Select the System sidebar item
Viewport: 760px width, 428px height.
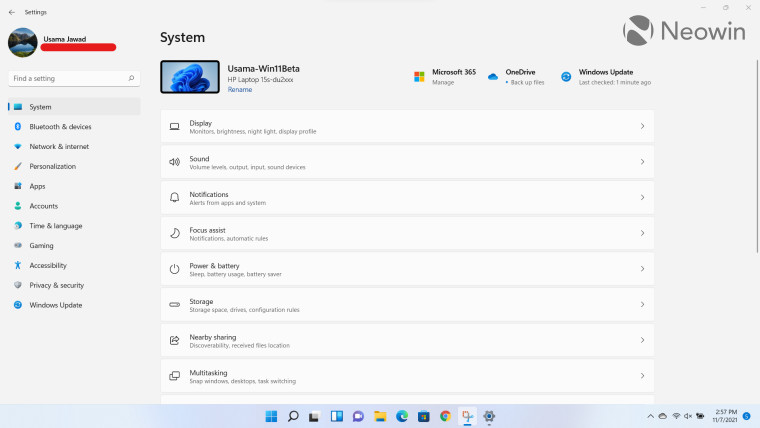click(x=74, y=107)
